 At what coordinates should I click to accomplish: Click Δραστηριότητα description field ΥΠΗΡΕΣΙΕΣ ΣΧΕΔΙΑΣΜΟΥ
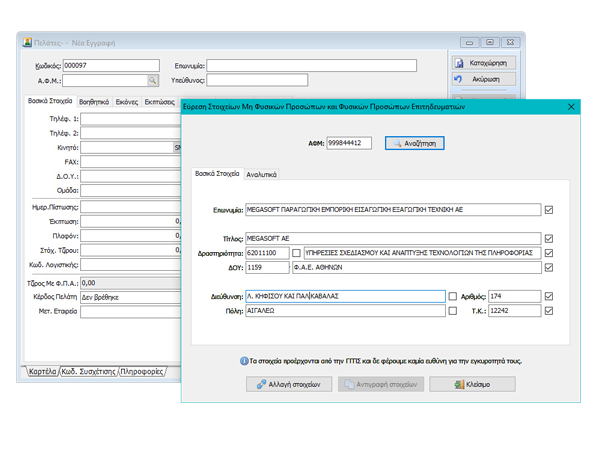click(422, 253)
